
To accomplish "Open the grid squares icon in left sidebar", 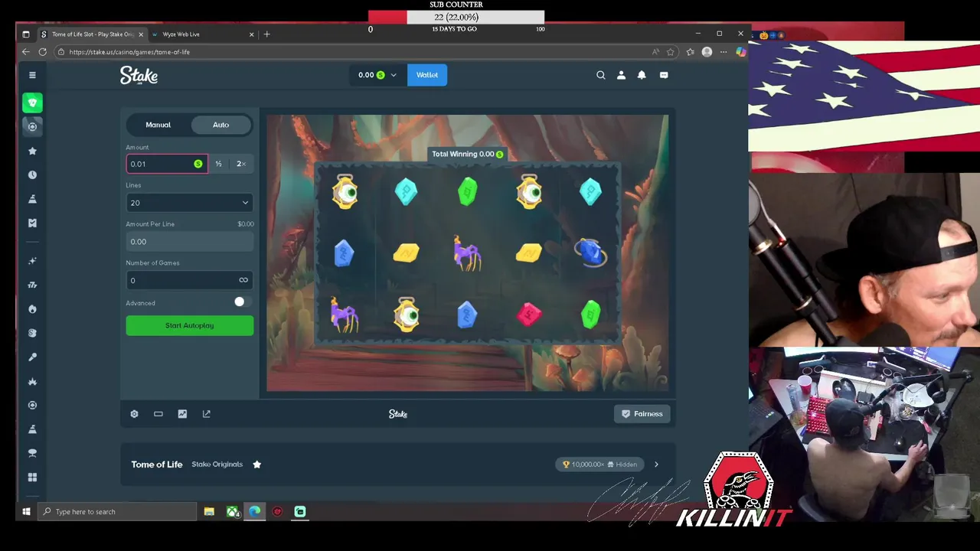I will [32, 478].
